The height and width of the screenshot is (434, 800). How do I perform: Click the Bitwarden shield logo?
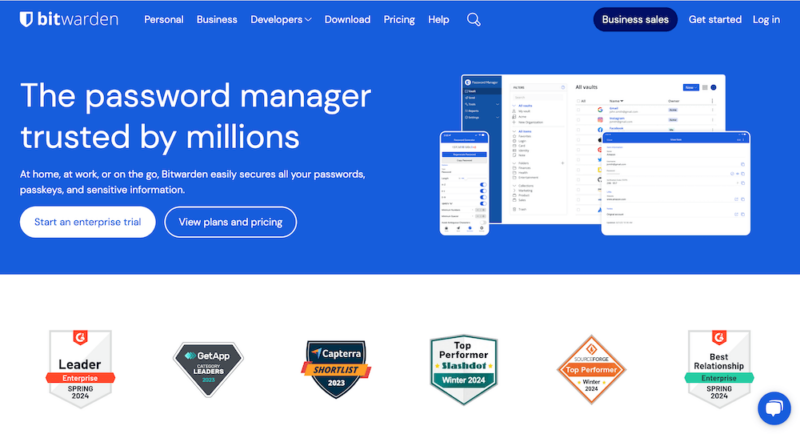(26, 19)
